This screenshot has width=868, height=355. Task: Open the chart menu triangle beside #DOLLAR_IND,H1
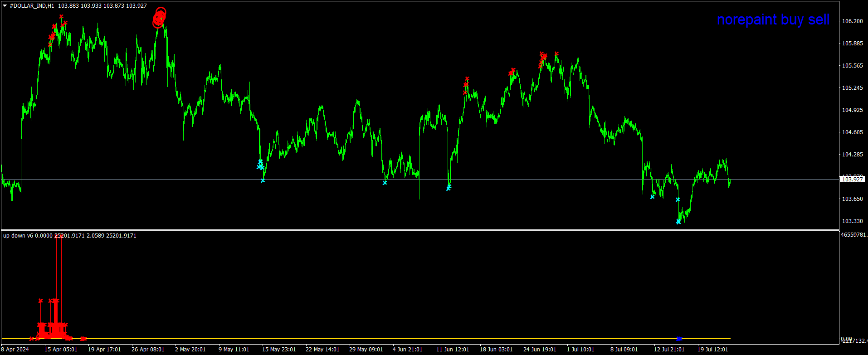pyautogui.click(x=5, y=6)
